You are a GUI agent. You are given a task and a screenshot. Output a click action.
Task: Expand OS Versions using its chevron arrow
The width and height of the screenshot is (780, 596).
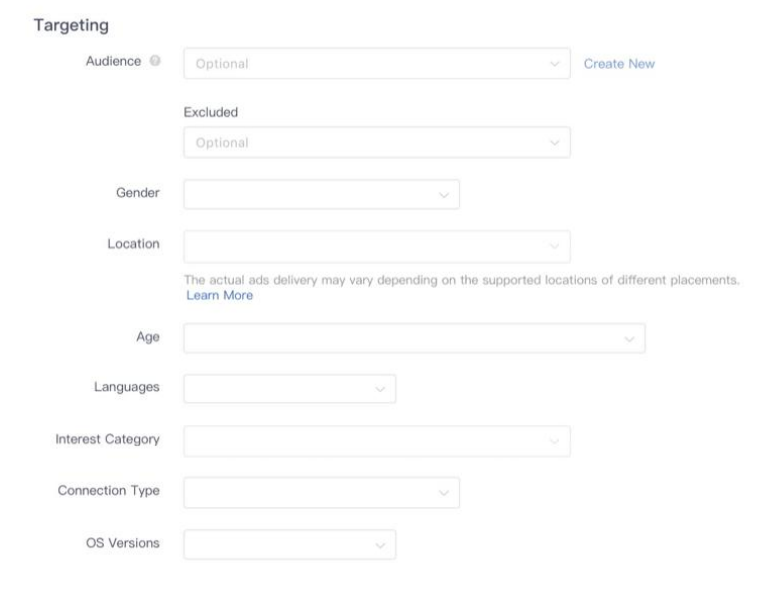coord(380,545)
